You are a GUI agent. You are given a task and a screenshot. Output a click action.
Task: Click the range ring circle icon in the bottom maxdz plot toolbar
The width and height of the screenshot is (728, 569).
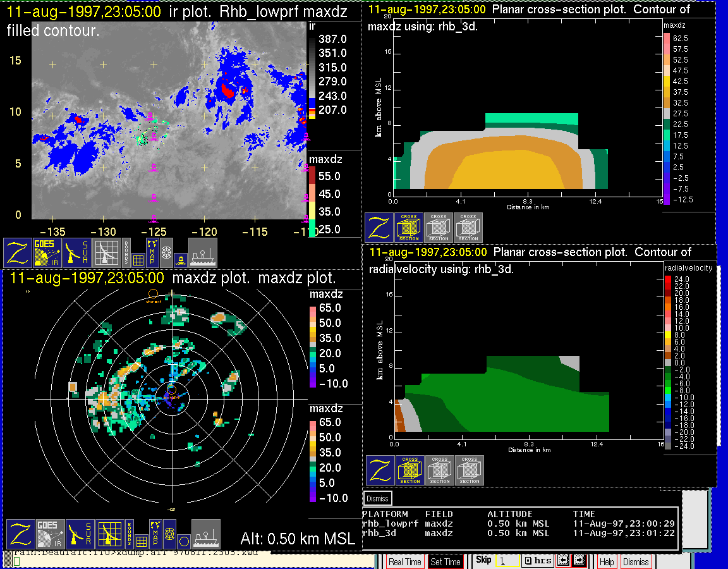[x=183, y=541]
